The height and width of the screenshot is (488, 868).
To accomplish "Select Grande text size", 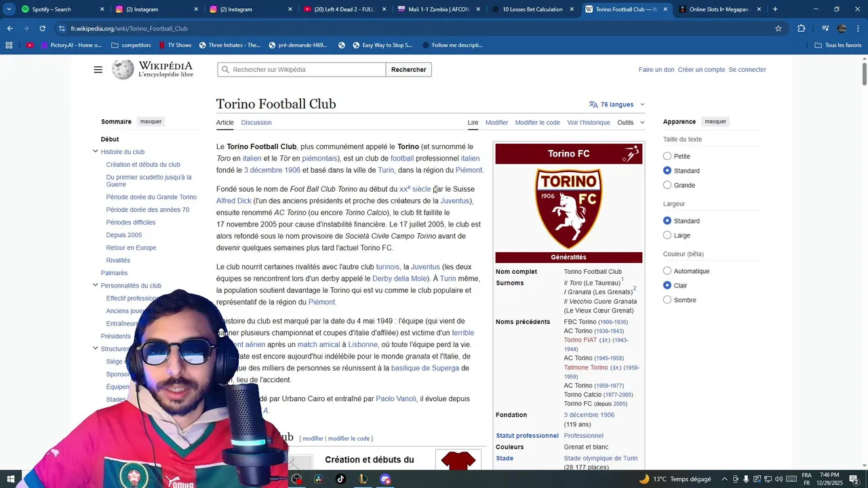I will 667,185.
